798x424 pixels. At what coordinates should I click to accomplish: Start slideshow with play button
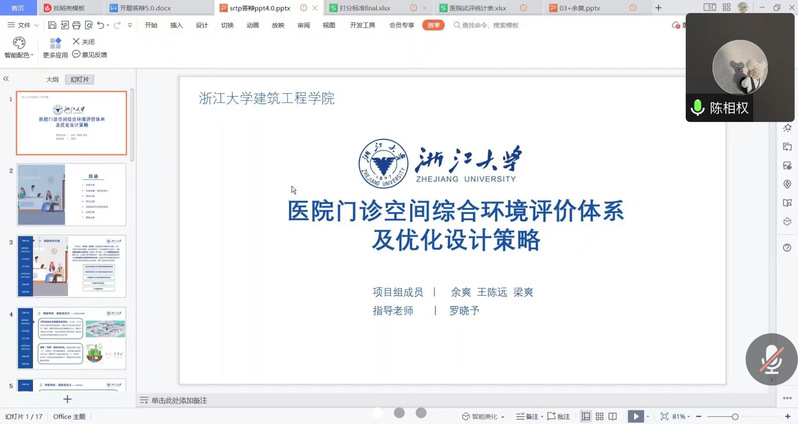coord(635,416)
